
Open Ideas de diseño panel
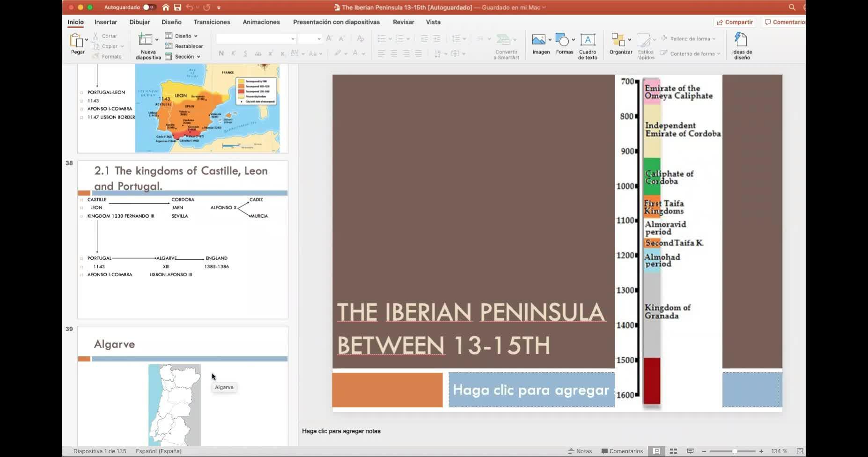tap(742, 40)
